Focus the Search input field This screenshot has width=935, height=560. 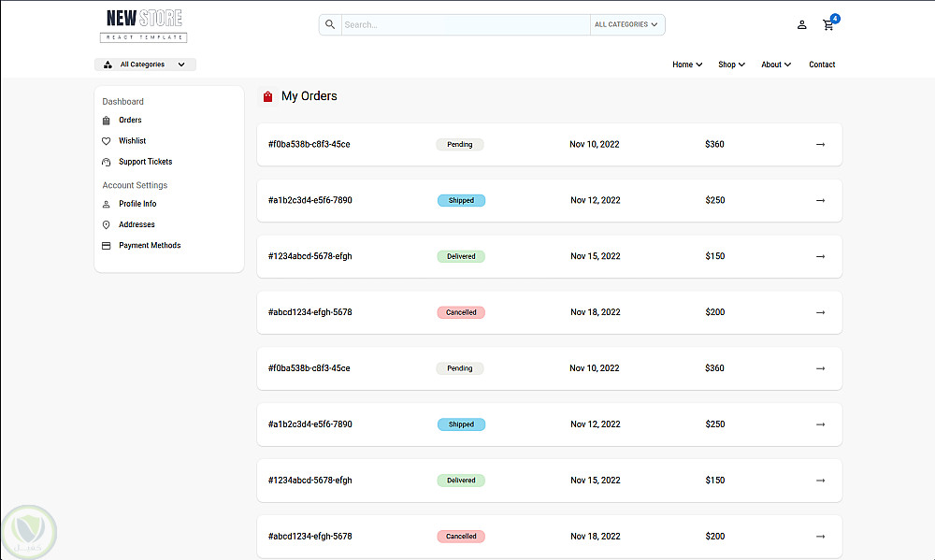tap(466, 24)
